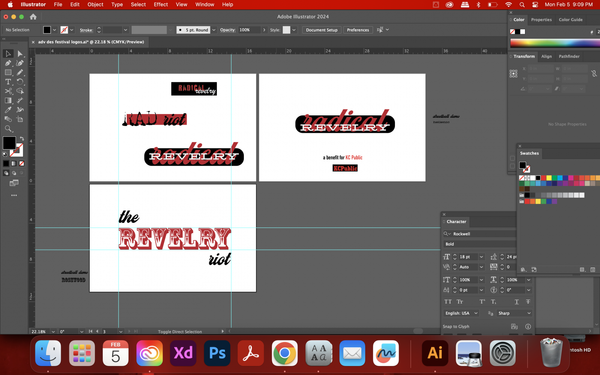Select the Curvature tool
The width and height of the screenshot is (600, 375).
click(x=20, y=63)
